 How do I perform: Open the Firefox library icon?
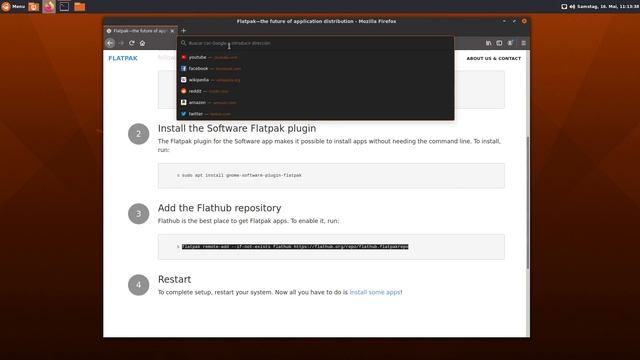[x=488, y=43]
